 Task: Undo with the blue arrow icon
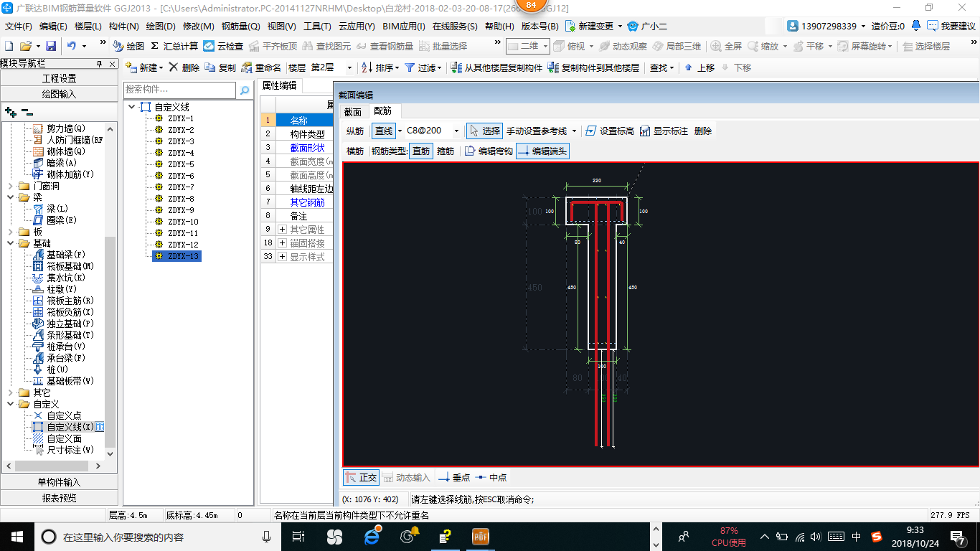point(72,46)
